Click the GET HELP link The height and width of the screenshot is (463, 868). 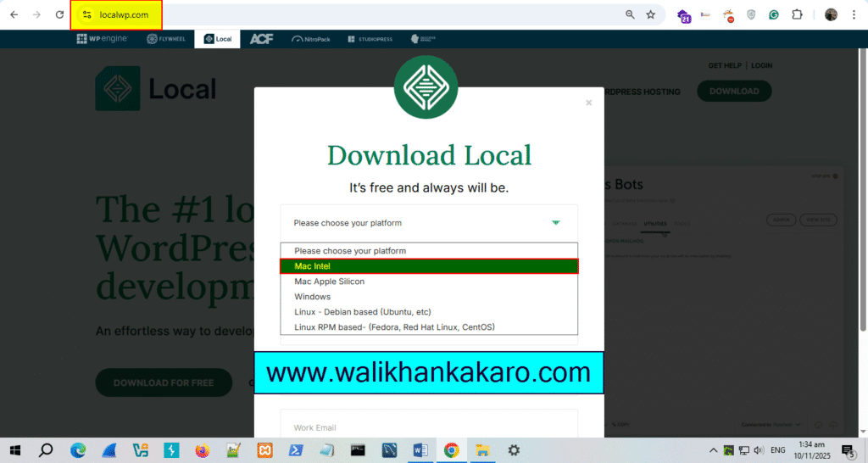725,65
